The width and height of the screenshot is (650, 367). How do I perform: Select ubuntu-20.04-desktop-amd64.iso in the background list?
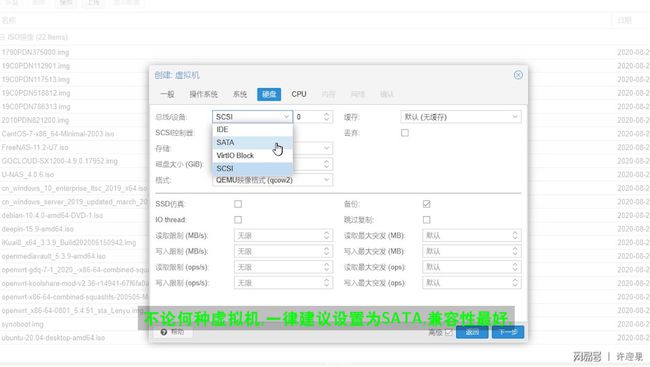(x=53, y=338)
